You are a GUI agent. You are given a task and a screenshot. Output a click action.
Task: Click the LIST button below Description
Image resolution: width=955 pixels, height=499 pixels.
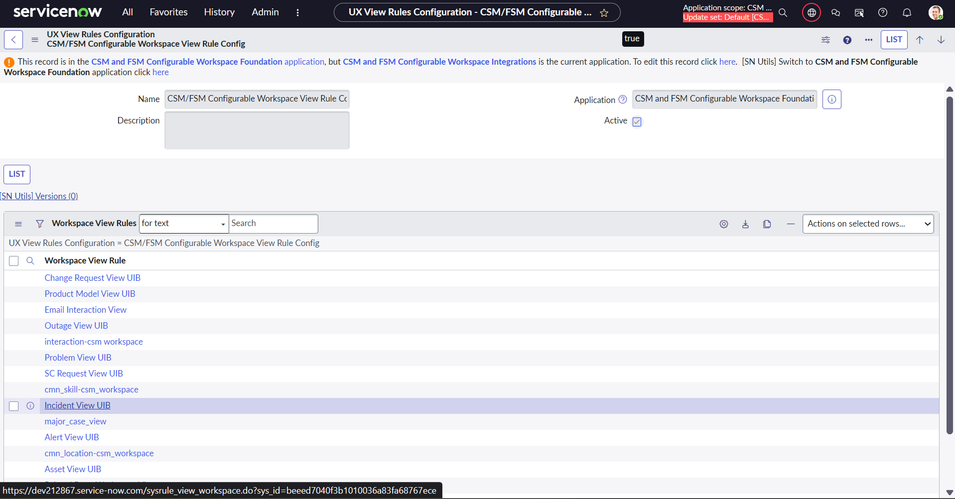tap(17, 174)
